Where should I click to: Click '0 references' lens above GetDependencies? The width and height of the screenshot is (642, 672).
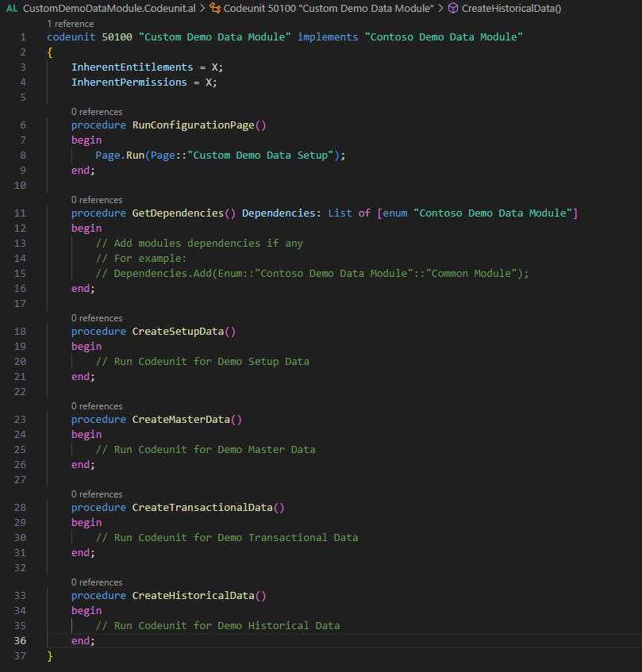coord(97,200)
